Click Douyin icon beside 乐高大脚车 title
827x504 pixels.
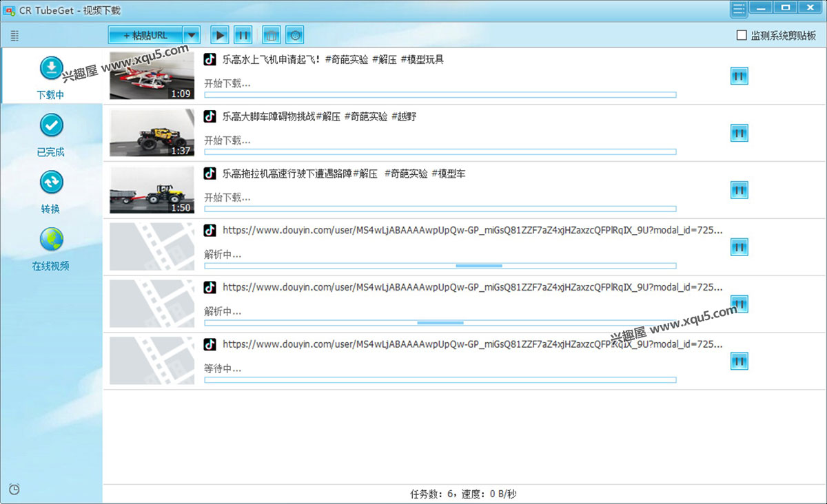pyautogui.click(x=210, y=116)
